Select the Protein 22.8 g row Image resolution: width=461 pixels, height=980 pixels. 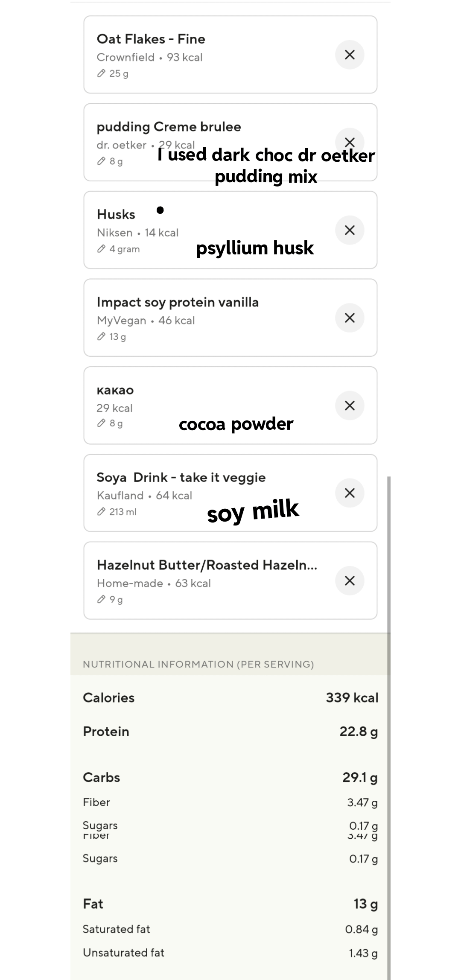230,732
